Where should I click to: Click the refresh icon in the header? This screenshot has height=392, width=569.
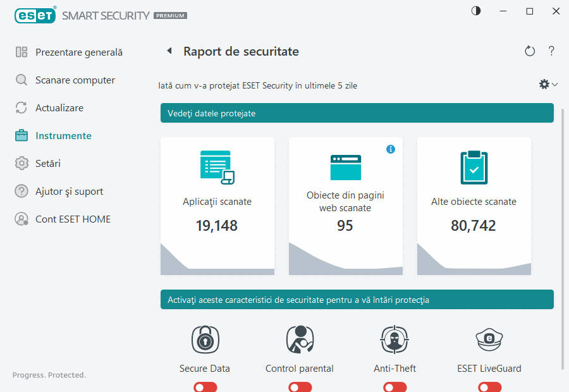click(530, 51)
